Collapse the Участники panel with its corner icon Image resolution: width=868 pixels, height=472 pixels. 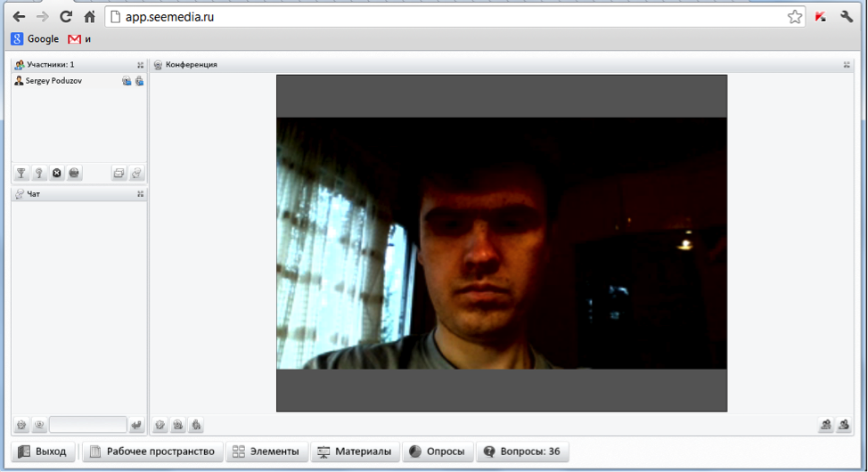140,65
